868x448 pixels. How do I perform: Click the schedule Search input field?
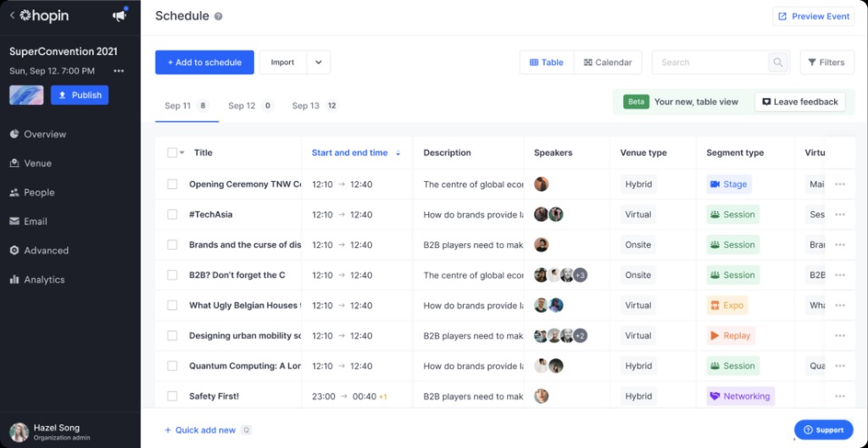[711, 63]
